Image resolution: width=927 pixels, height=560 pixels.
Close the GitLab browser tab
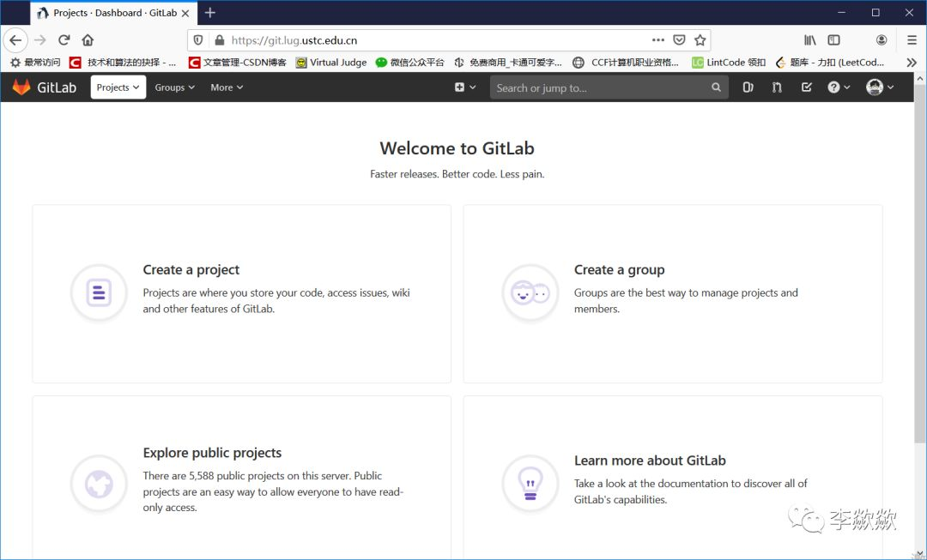[185, 13]
